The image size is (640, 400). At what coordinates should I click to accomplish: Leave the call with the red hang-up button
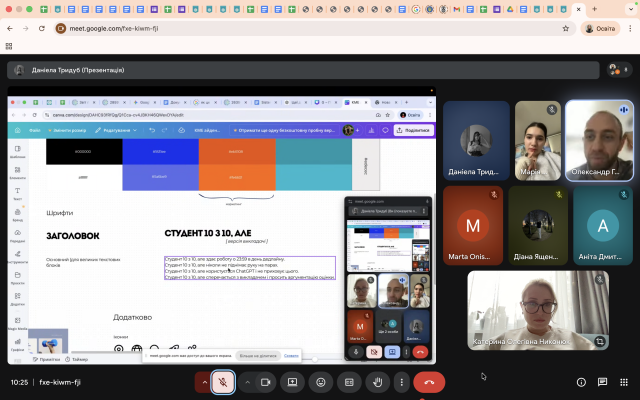click(429, 381)
